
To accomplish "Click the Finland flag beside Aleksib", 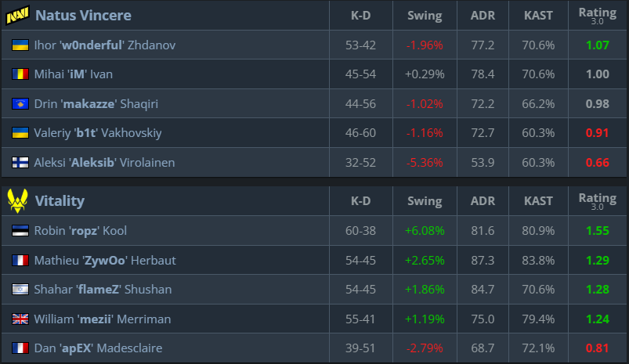I will pyautogui.click(x=20, y=162).
